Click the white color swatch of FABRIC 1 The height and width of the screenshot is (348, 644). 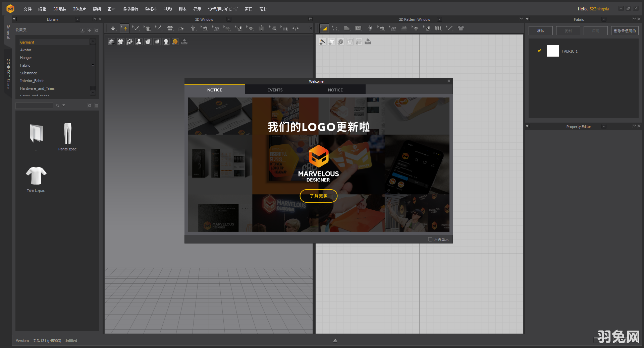(553, 51)
